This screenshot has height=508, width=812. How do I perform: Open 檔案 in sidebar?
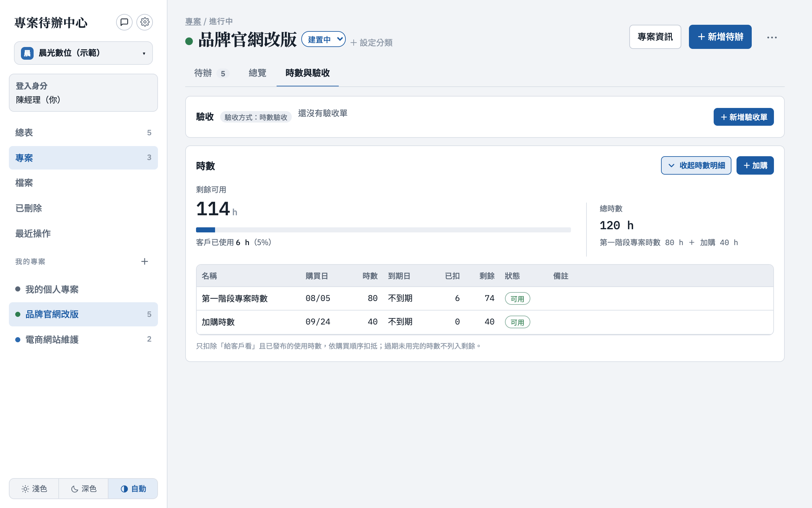tap(83, 183)
